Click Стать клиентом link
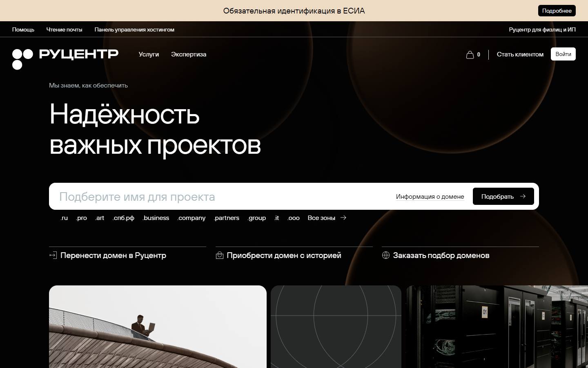Viewport: 588px width, 368px height. [520, 54]
